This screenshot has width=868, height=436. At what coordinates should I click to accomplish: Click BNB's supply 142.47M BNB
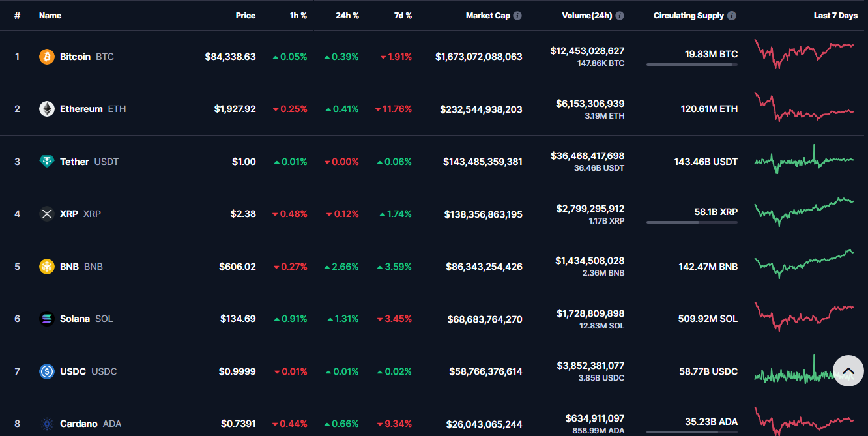click(x=708, y=267)
